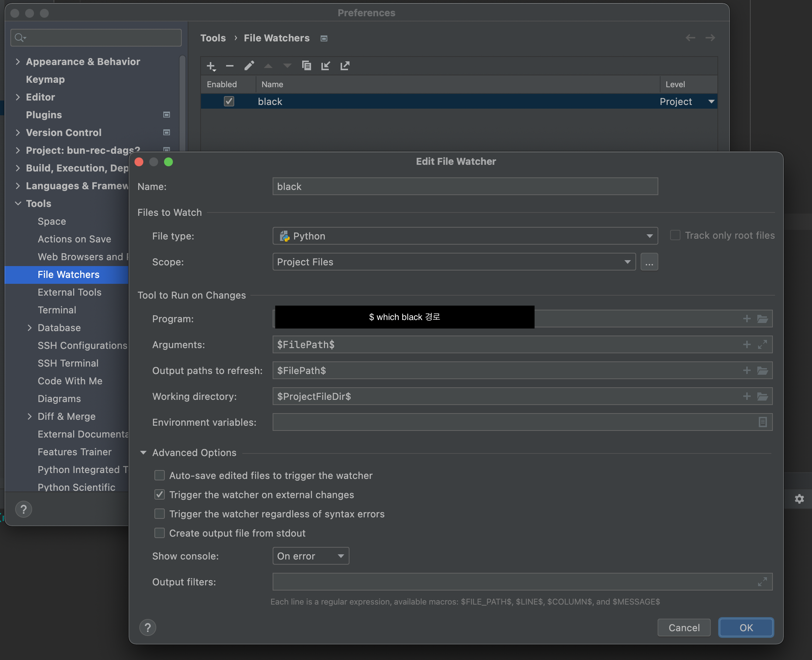Image resolution: width=812 pixels, height=660 pixels.
Task: Select External Tools in settings tree
Action: pyautogui.click(x=69, y=292)
